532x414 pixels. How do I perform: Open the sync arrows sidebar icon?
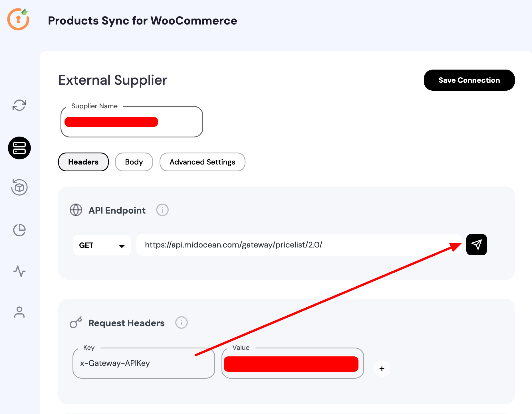point(19,105)
